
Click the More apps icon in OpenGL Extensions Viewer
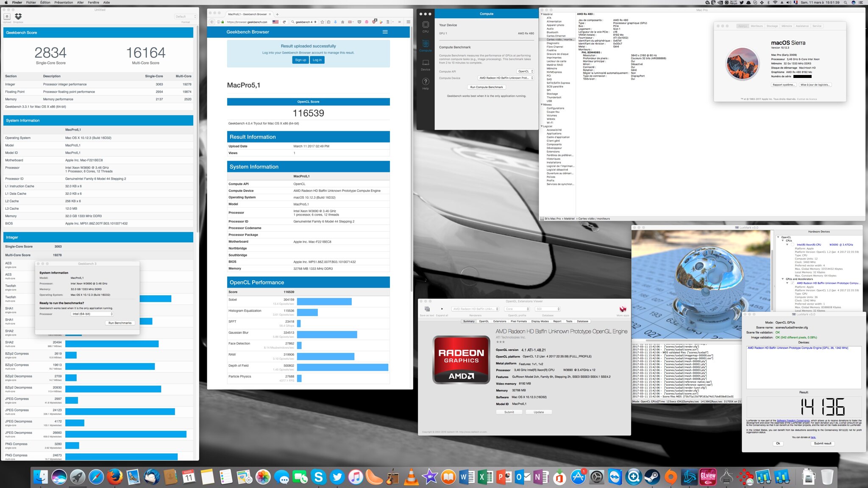(623, 309)
